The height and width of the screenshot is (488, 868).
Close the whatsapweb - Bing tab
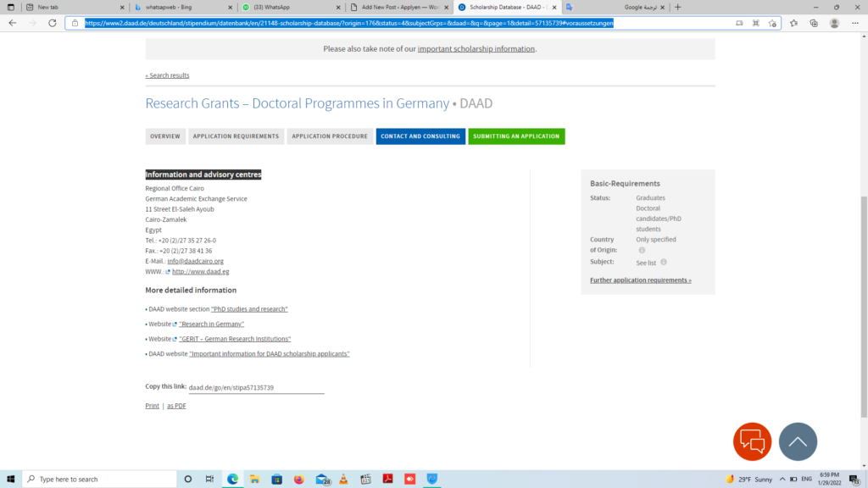pyautogui.click(x=231, y=7)
